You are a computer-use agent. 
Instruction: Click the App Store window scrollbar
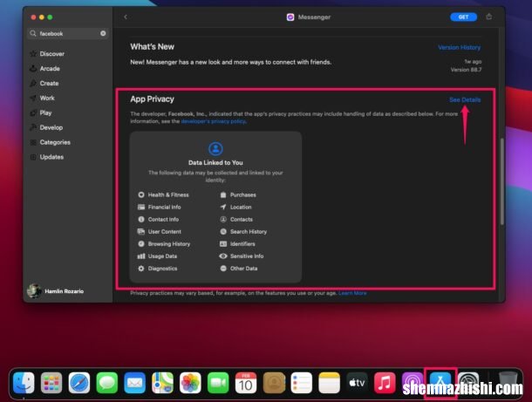501,181
